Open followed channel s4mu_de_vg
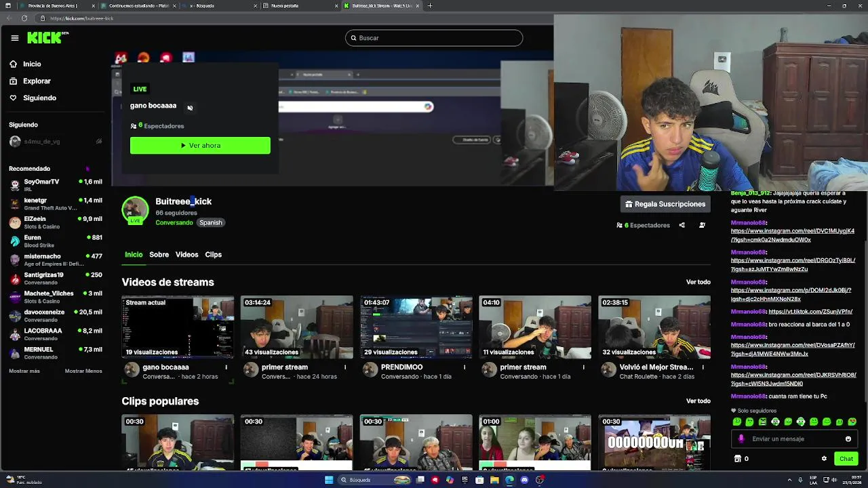This screenshot has width=868, height=488. click(54, 142)
